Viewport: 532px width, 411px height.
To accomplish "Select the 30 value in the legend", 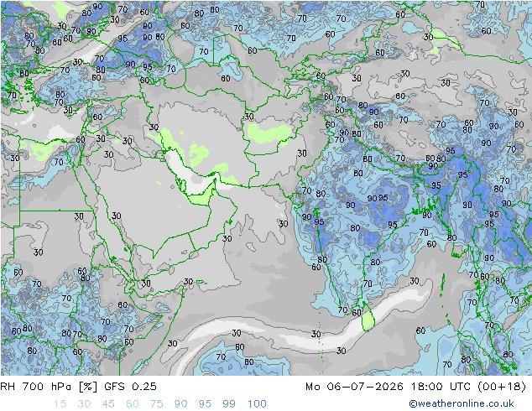I will click(x=84, y=404).
